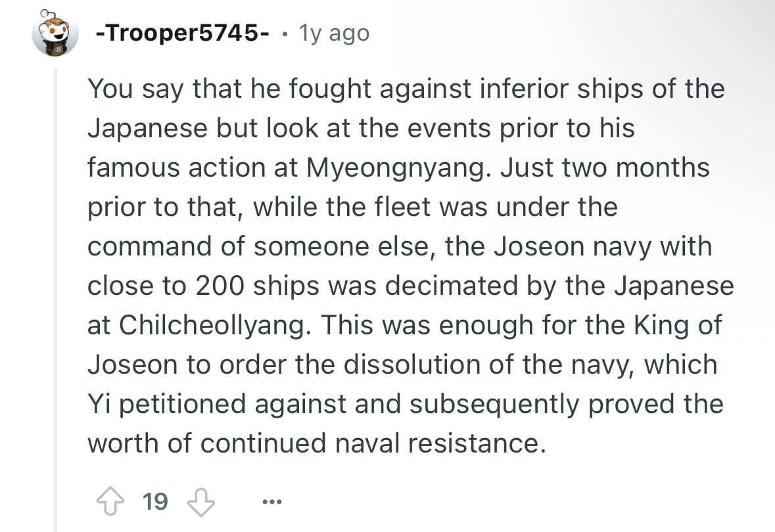Open the three-dot more options menu
775x532 pixels.
[272, 502]
